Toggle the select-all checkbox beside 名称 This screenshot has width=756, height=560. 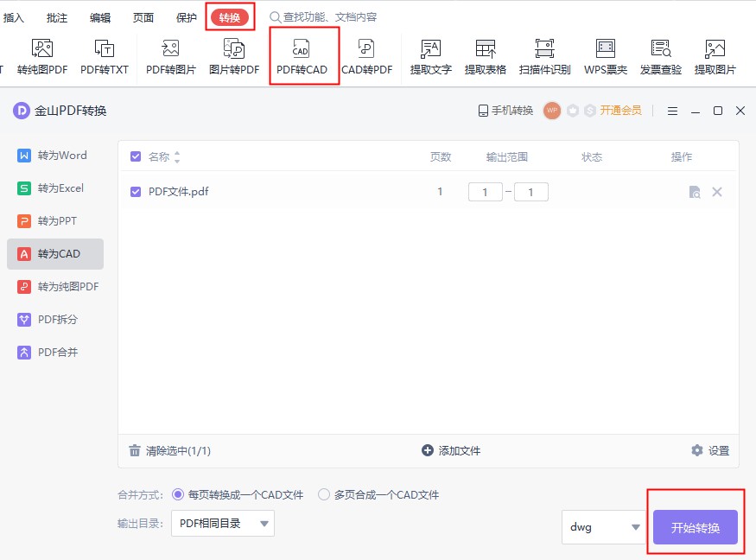(136, 156)
